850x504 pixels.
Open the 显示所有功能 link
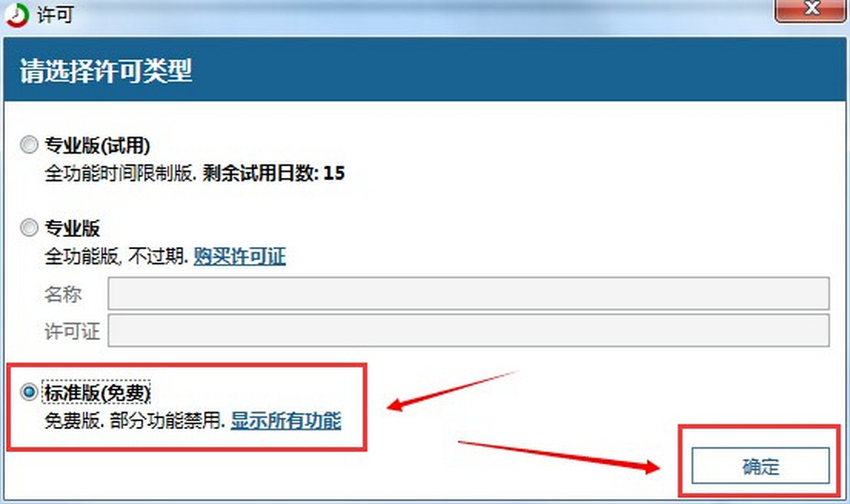pos(286,421)
